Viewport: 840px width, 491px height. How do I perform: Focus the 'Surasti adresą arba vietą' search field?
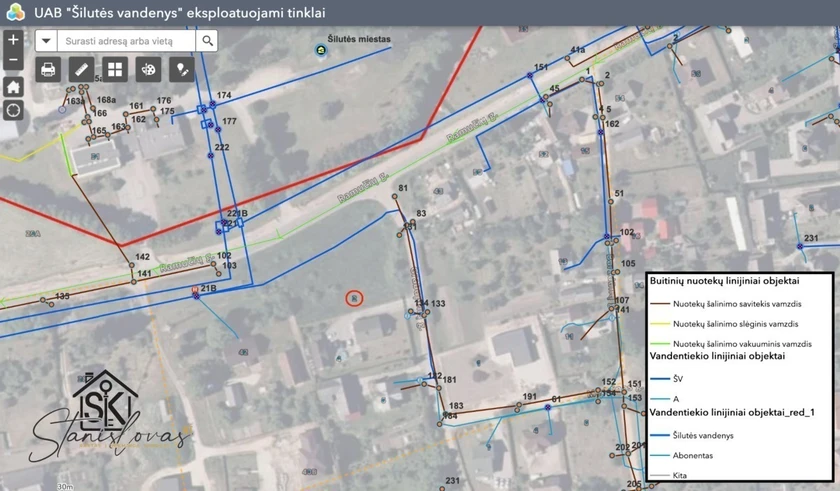[126, 41]
